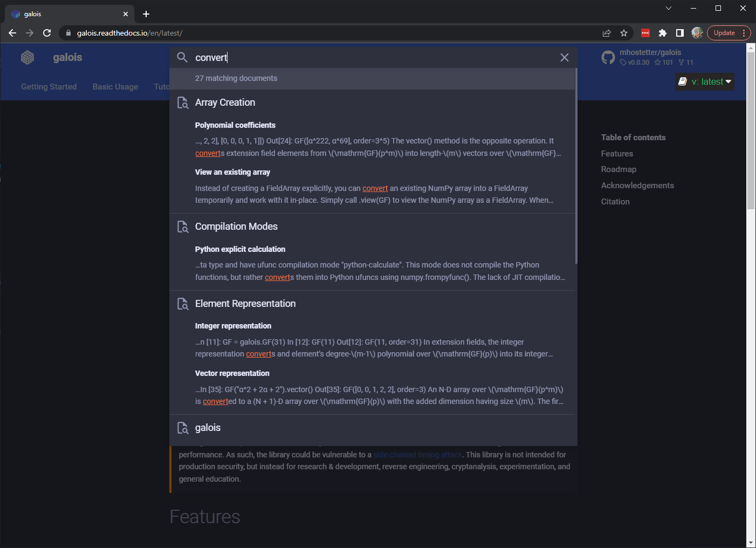The width and height of the screenshot is (756, 548).
Task: Open the mhostetter/galois GitHub repository icon
Action: coord(608,57)
